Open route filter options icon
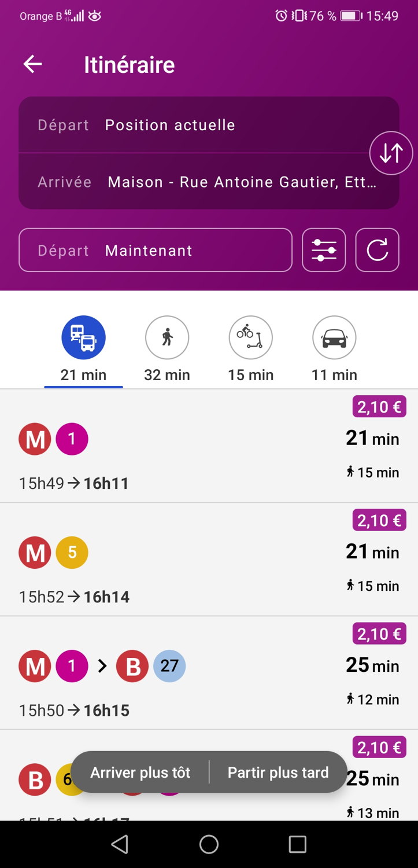Viewport: 418px width, 868px height. click(324, 250)
